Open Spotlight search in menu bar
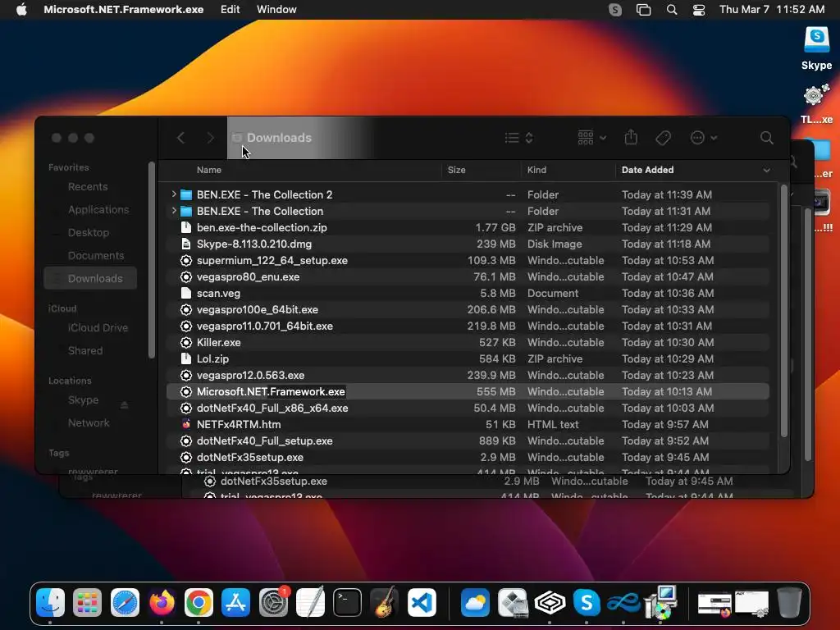 671,10
